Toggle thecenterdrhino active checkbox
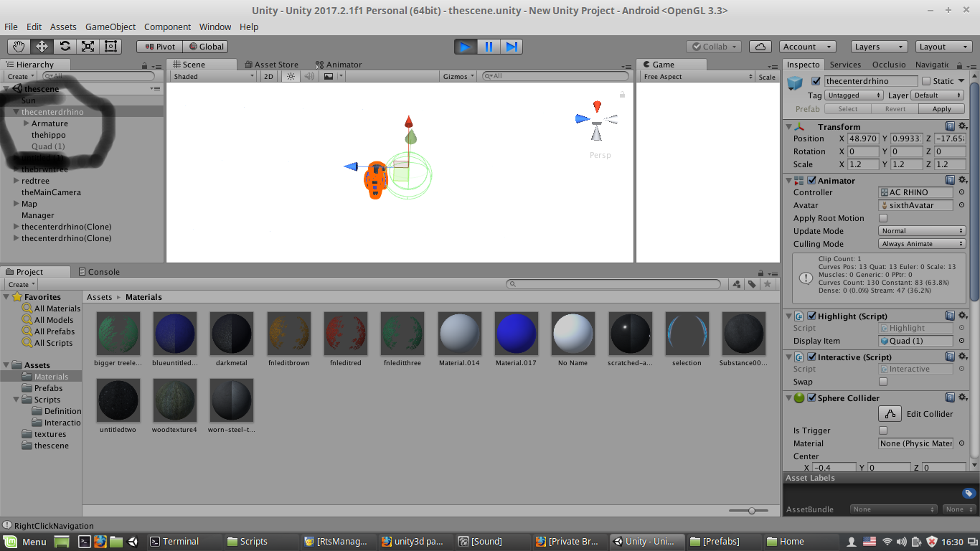Image resolution: width=980 pixels, height=551 pixels. (x=816, y=81)
